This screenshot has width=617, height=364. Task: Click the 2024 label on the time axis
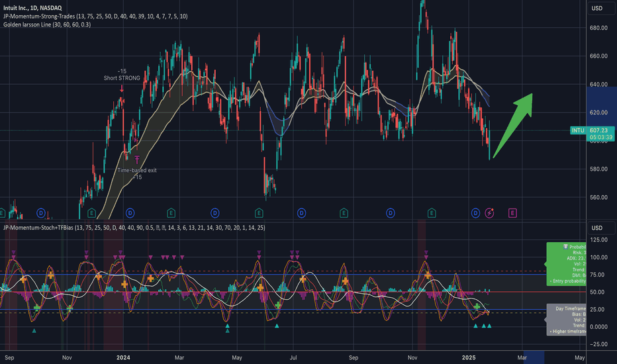[x=123, y=357]
